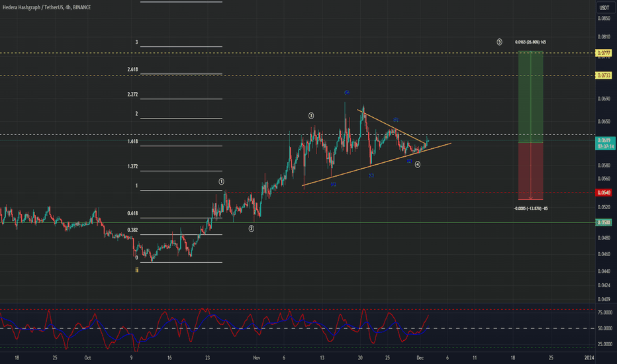Select the yellow ii wave label
The height and width of the screenshot is (364, 617).
click(x=137, y=270)
